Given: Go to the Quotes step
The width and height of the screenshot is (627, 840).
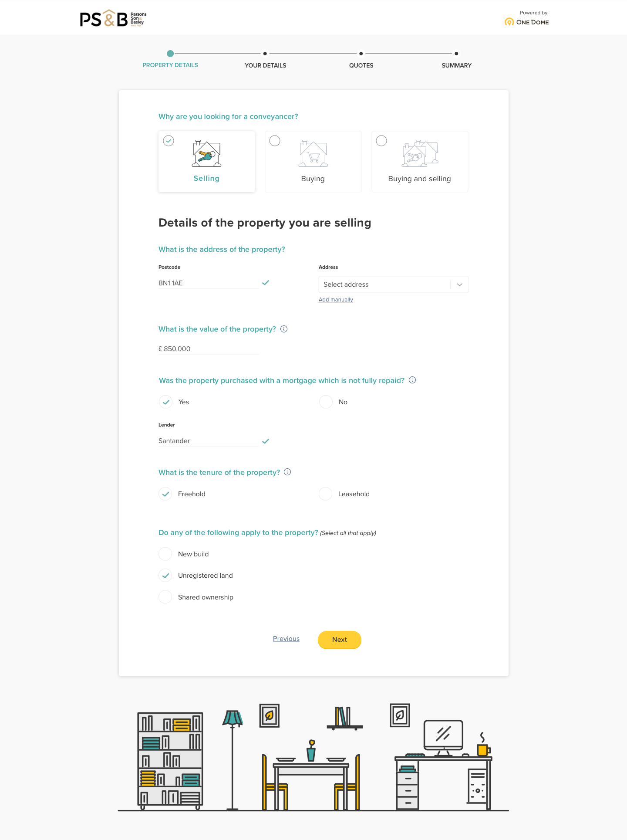Looking at the screenshot, I should [361, 65].
